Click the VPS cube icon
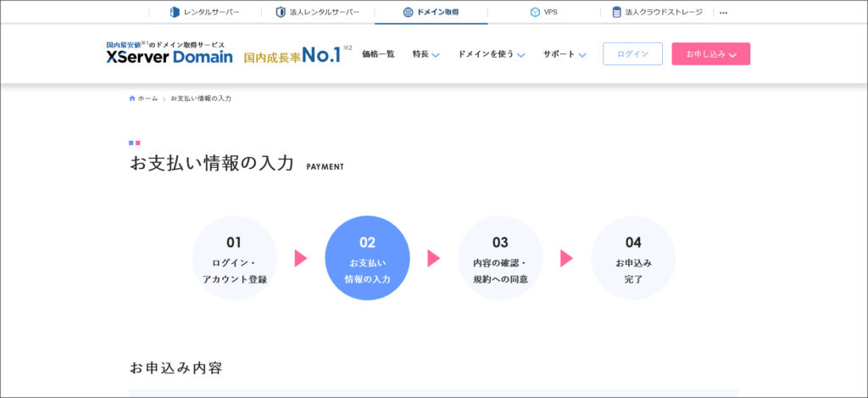The image size is (868, 398). [x=535, y=12]
